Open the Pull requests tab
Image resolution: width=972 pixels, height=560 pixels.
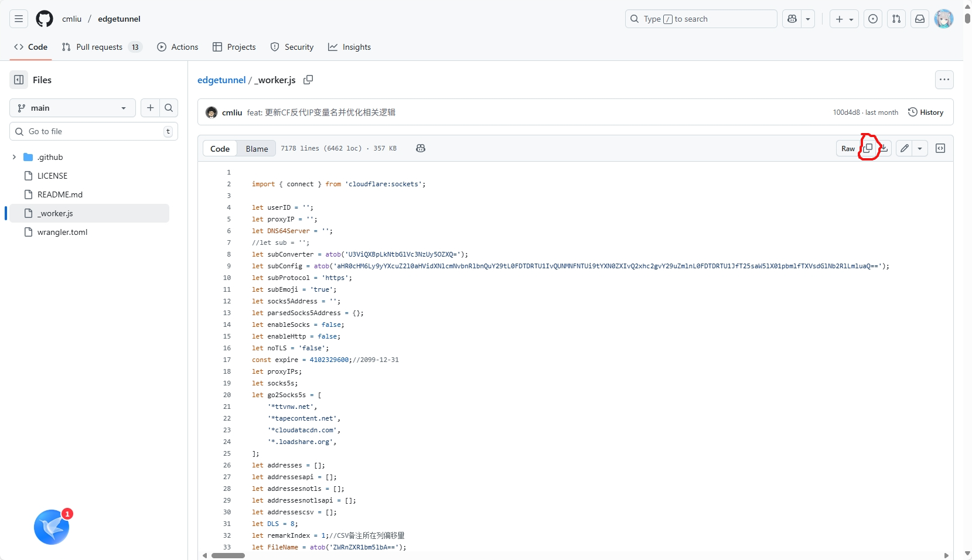click(x=100, y=47)
